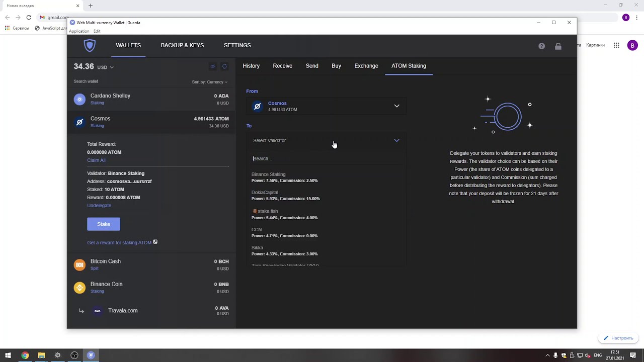Switch to Receive tab
Screen dimensions: 644x362
pyautogui.click(x=283, y=66)
